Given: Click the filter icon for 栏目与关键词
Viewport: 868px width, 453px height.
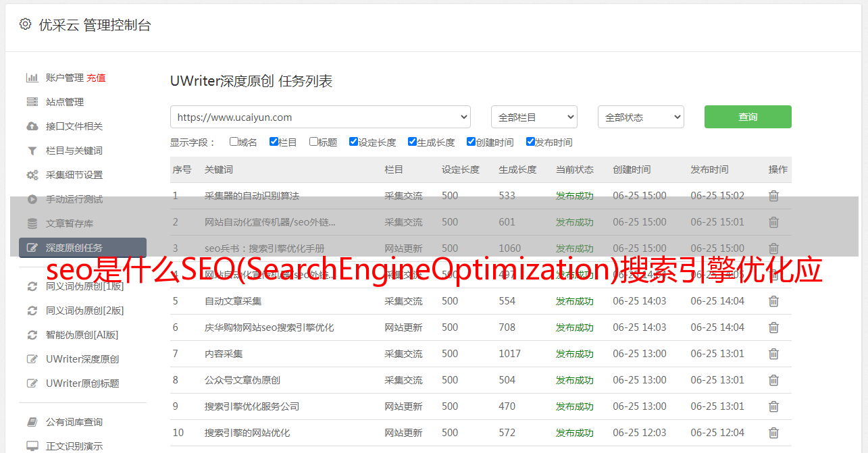Looking at the screenshot, I should (x=32, y=151).
